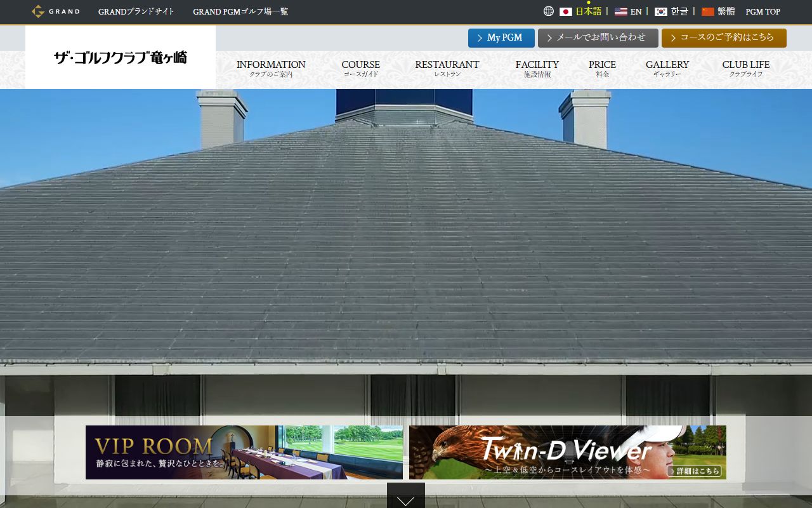This screenshot has height=508, width=812.
Task: Switch language to 日本語
Action: [x=589, y=11]
